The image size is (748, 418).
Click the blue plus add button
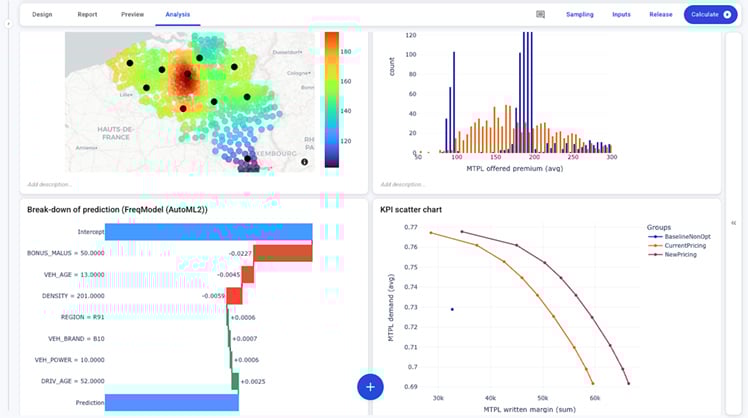click(370, 386)
